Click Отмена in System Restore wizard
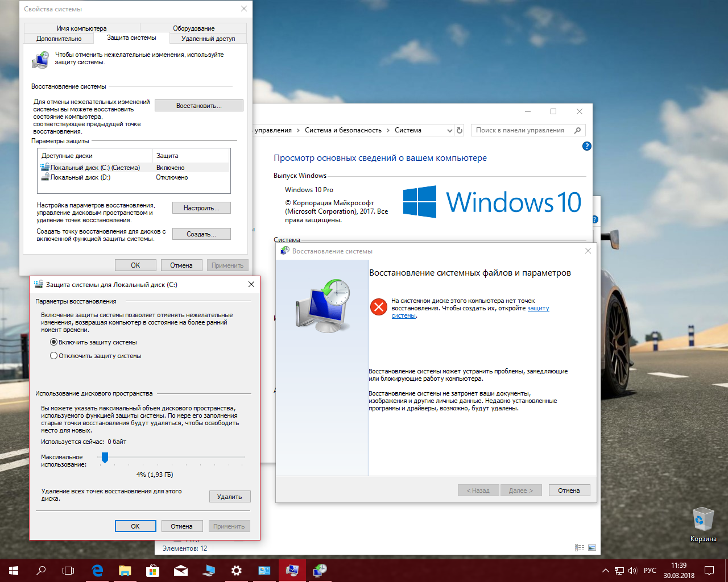 (569, 490)
